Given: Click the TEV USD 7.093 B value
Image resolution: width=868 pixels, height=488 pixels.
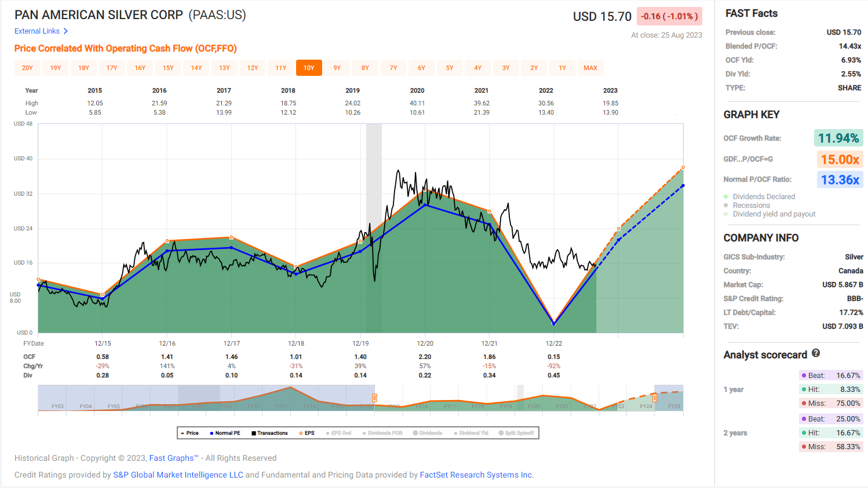Looking at the screenshot, I should [843, 326].
